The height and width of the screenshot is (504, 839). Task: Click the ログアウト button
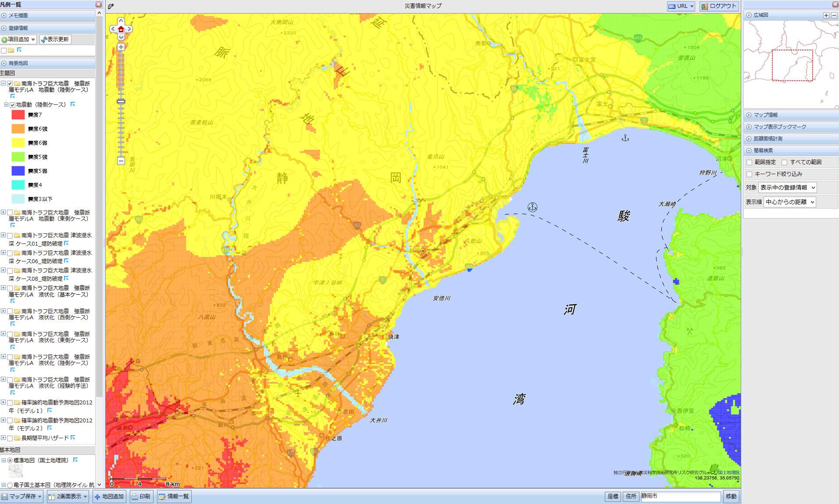(x=719, y=6)
